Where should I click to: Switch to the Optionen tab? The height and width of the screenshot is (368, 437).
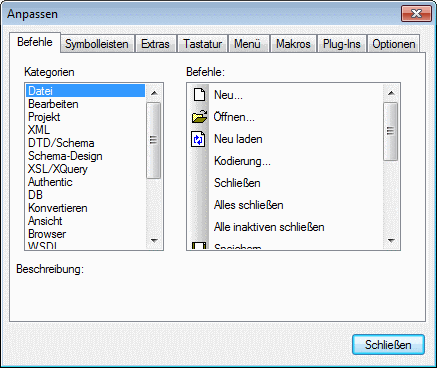coord(394,44)
